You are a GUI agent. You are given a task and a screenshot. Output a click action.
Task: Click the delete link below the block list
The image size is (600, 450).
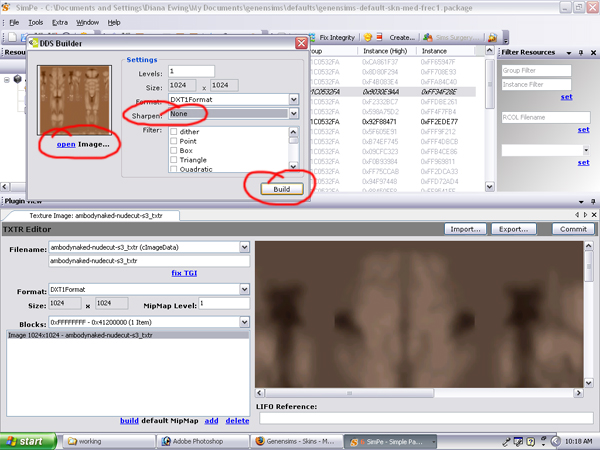click(237, 421)
